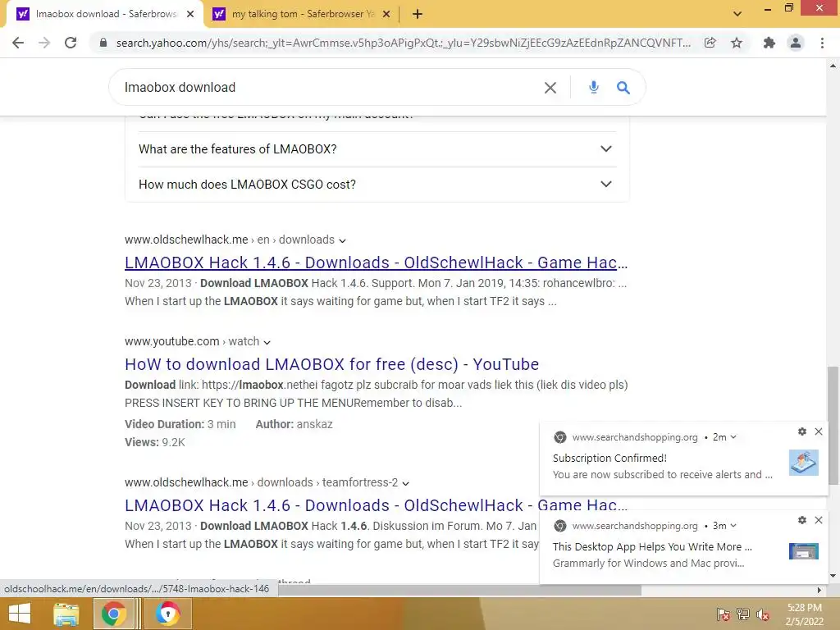Click the browser forward arrow
Viewport: 840px width, 630px height.
(44, 43)
